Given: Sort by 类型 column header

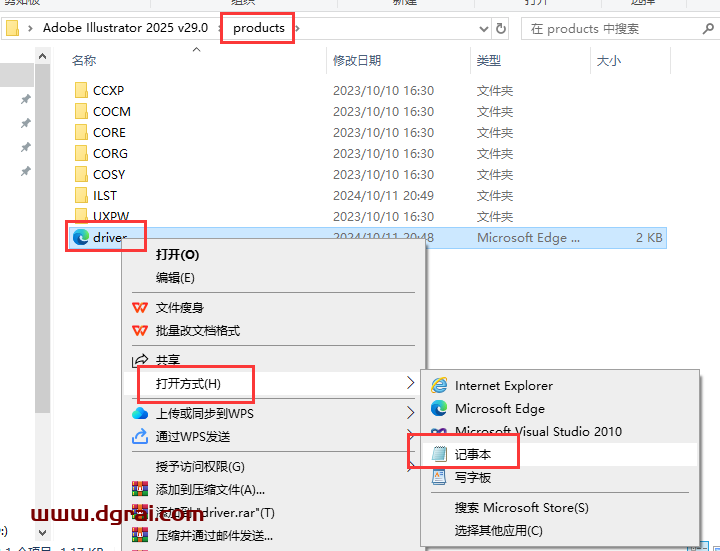Looking at the screenshot, I should tap(489, 60).
